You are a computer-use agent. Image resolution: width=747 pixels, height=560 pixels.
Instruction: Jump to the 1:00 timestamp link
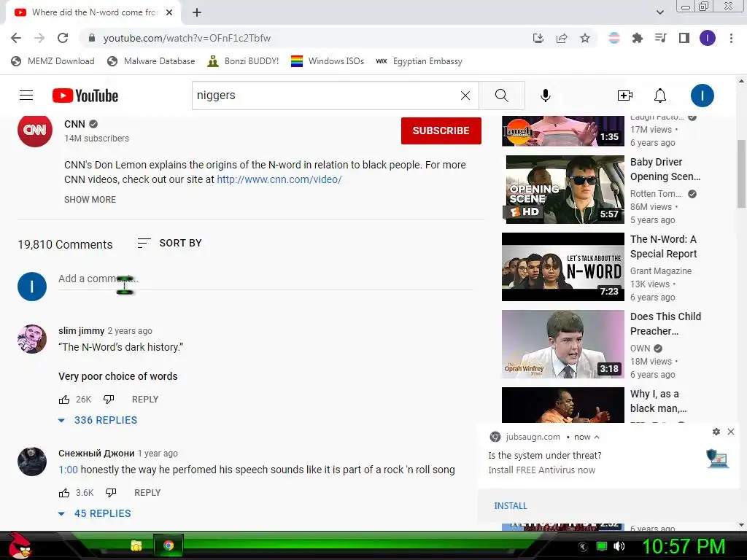point(68,470)
